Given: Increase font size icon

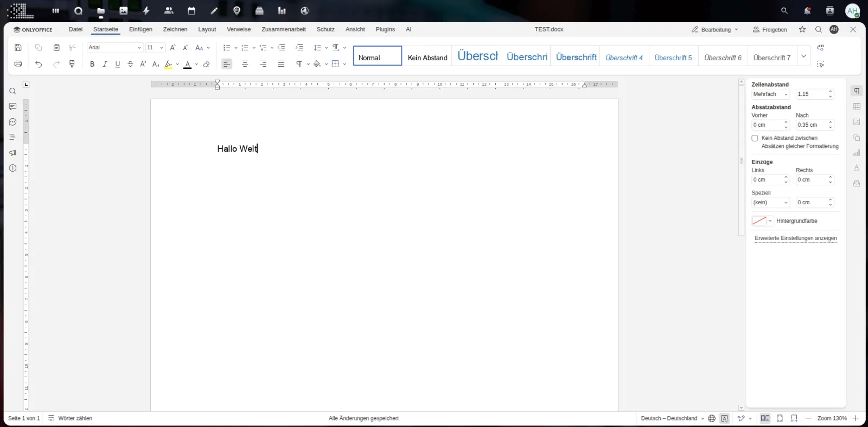Looking at the screenshot, I should (x=173, y=48).
